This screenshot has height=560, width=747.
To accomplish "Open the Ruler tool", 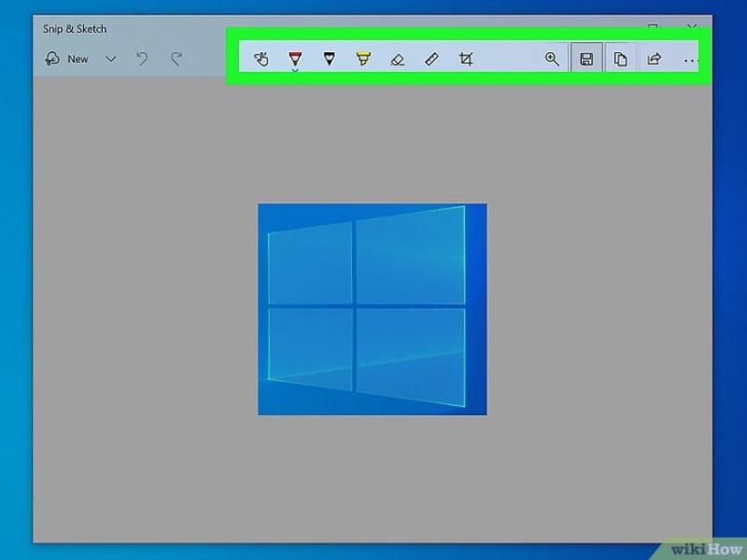I will tap(431, 59).
